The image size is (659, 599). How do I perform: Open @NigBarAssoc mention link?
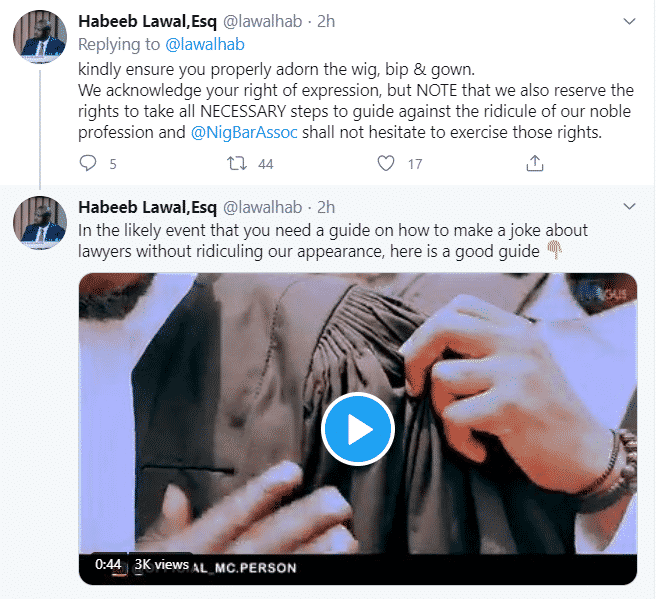pyautogui.click(x=244, y=132)
